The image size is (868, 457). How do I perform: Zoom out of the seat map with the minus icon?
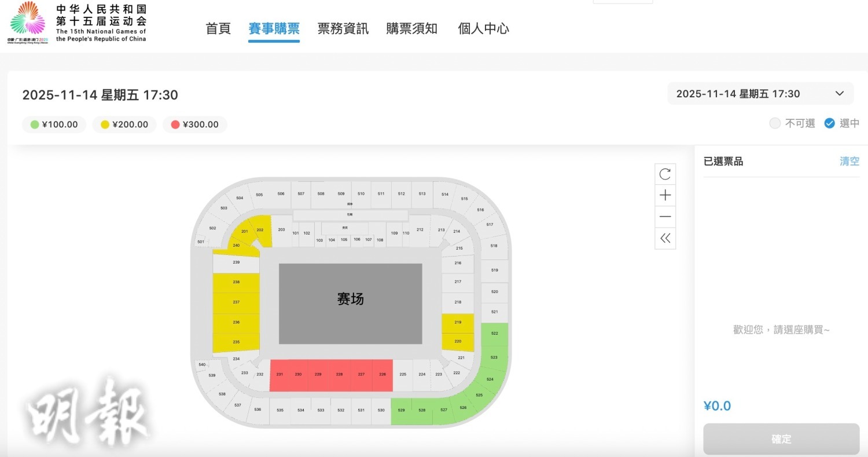coord(665,217)
